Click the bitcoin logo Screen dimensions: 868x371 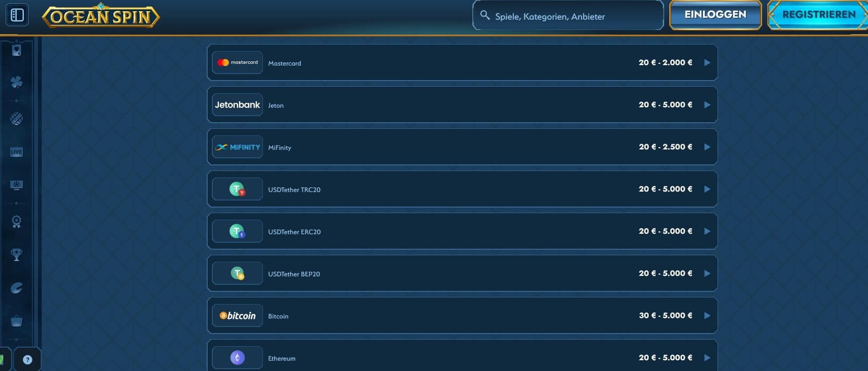(237, 315)
